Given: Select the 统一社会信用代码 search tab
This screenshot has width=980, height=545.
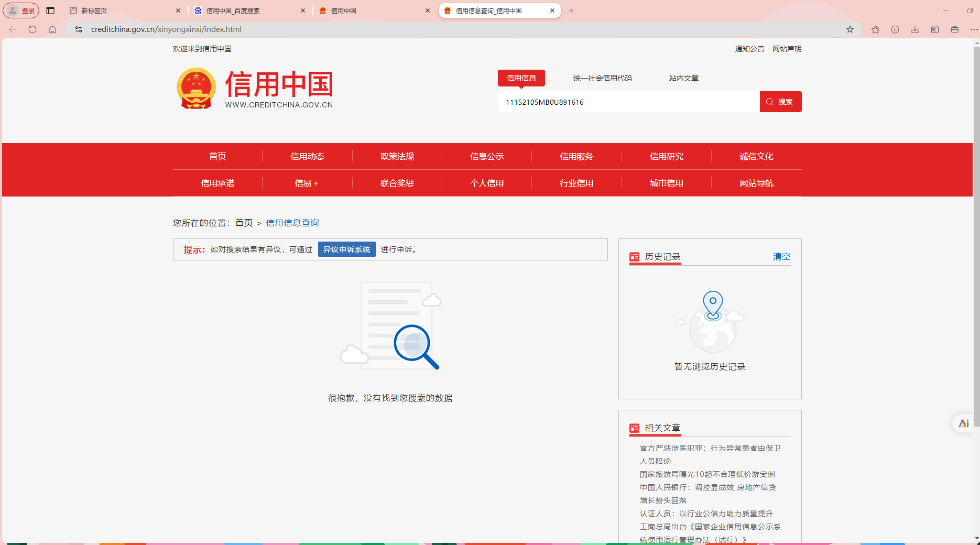Looking at the screenshot, I should pos(602,78).
